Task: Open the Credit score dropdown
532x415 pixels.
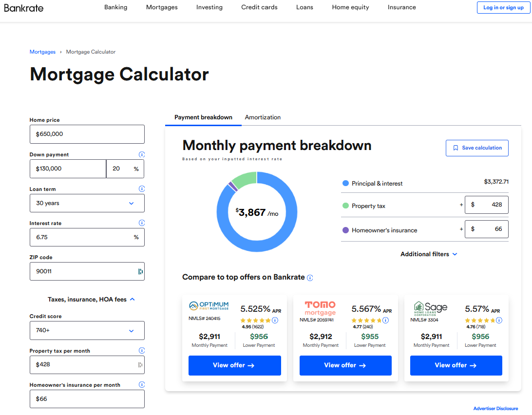Action: point(87,331)
